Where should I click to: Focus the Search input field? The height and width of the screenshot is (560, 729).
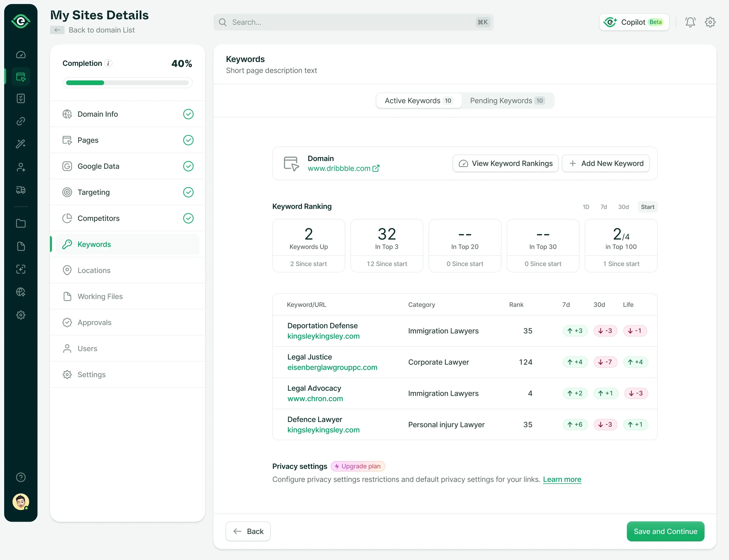353,22
